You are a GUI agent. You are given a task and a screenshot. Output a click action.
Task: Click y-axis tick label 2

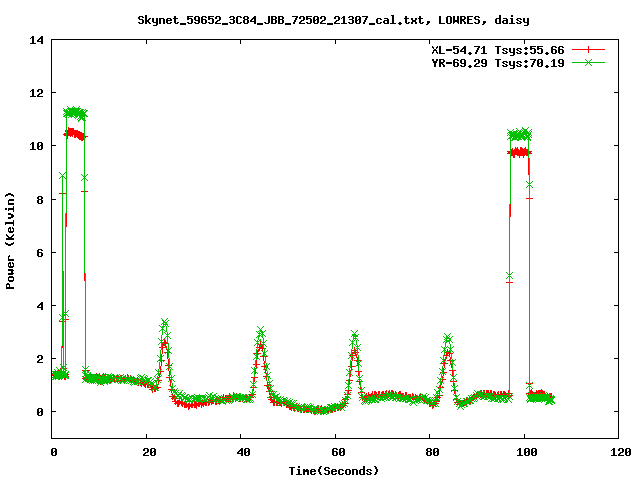click(x=40, y=359)
